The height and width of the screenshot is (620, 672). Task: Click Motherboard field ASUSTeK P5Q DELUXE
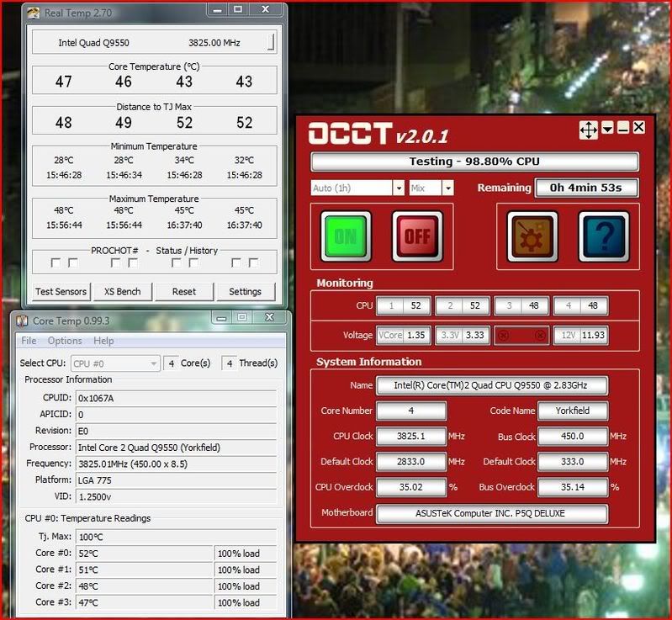point(491,514)
